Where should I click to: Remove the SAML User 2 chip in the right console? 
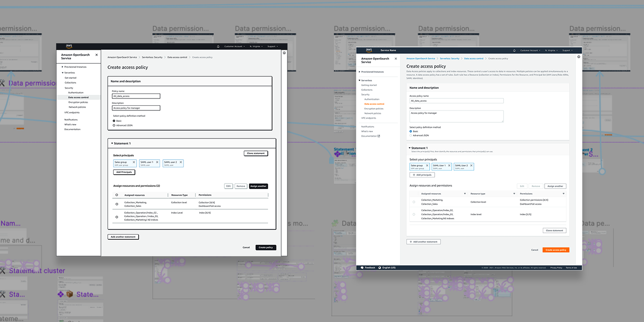click(x=471, y=166)
